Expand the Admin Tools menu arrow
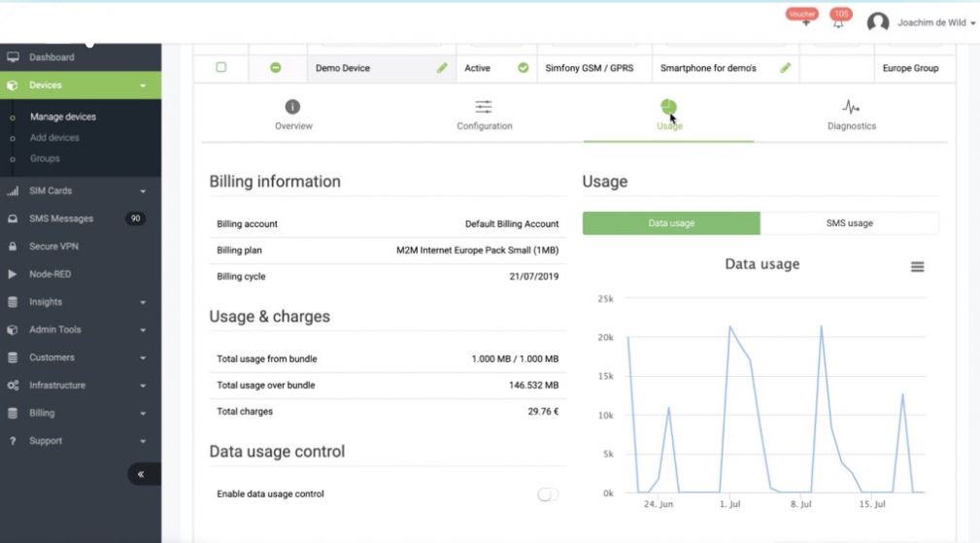The image size is (980, 543). 143,330
